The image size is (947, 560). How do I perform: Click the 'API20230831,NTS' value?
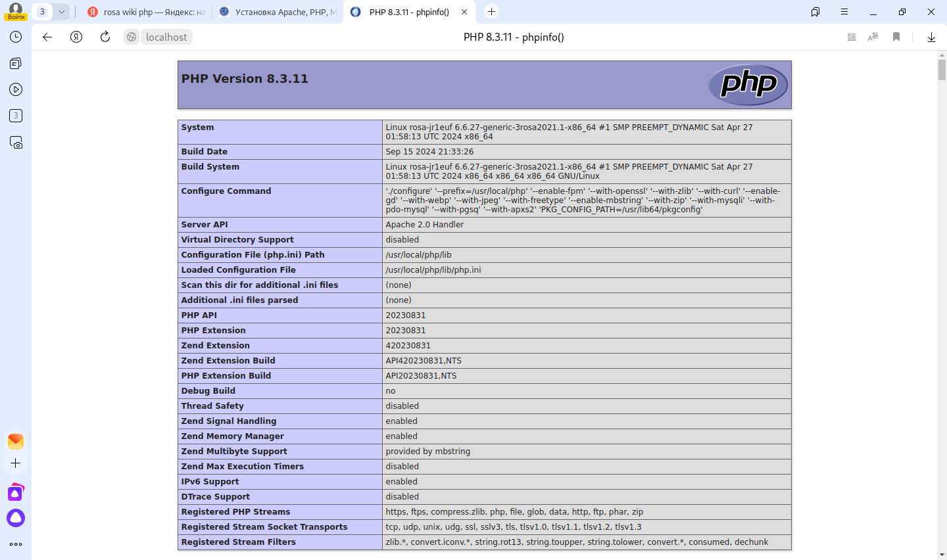[x=421, y=376]
